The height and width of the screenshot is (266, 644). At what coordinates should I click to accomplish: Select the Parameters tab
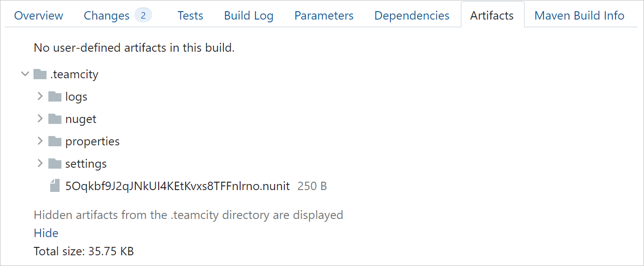(x=324, y=16)
